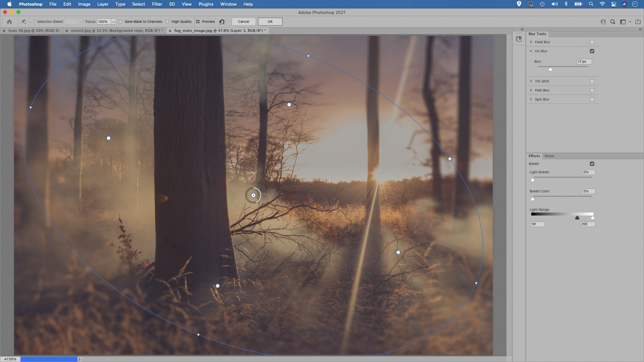Click the workspace layout switcher icon
Screen dimensions: 644x362
click(x=623, y=22)
